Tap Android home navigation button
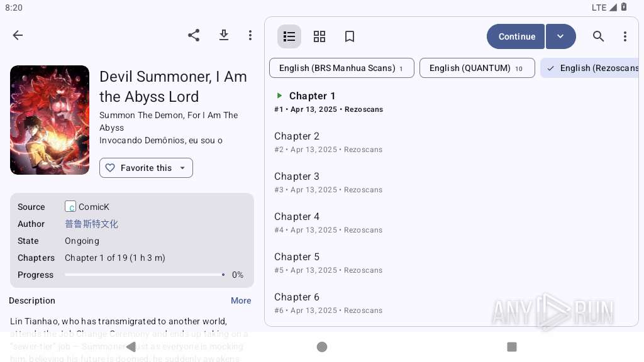The image size is (644, 362). click(322, 347)
